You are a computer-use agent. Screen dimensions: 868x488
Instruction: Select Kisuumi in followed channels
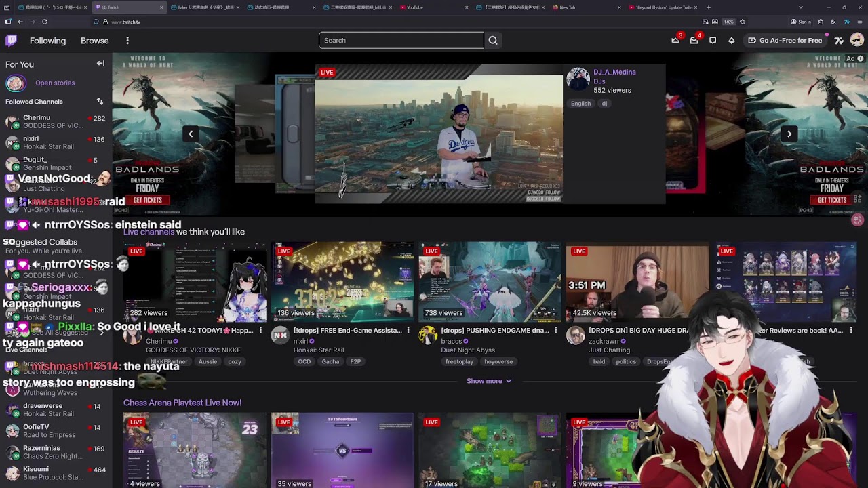(x=56, y=473)
